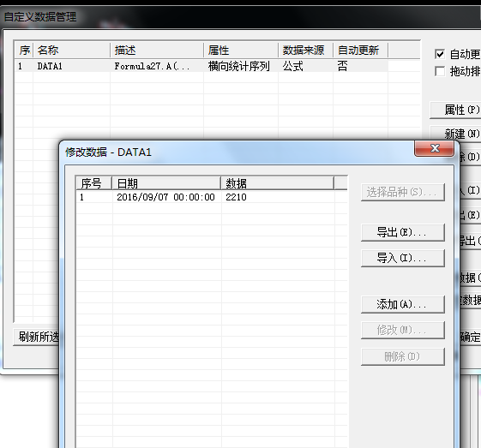
Task: Toggle the 自动更新 checkbox
Action: 440,54
